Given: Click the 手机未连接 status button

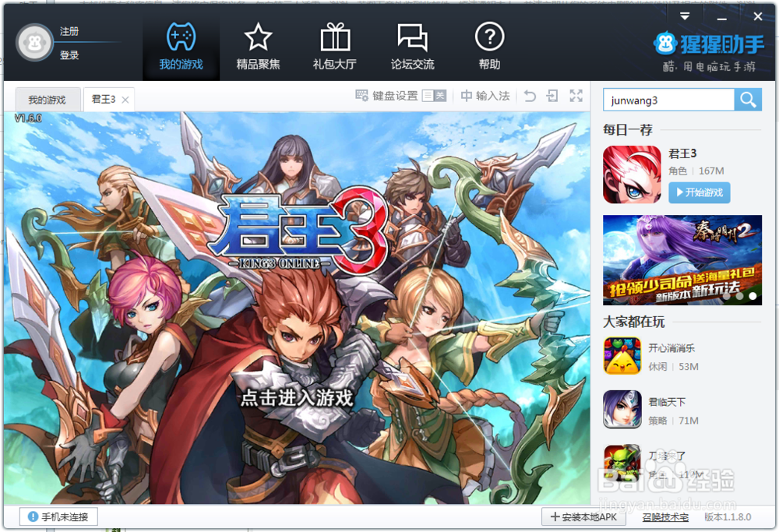Looking at the screenshot, I should (x=58, y=516).
